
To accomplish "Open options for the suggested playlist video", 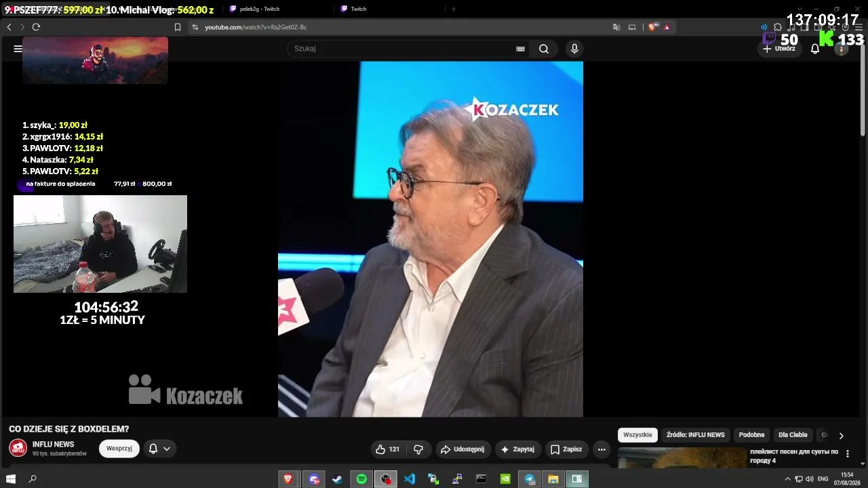I will [847, 454].
